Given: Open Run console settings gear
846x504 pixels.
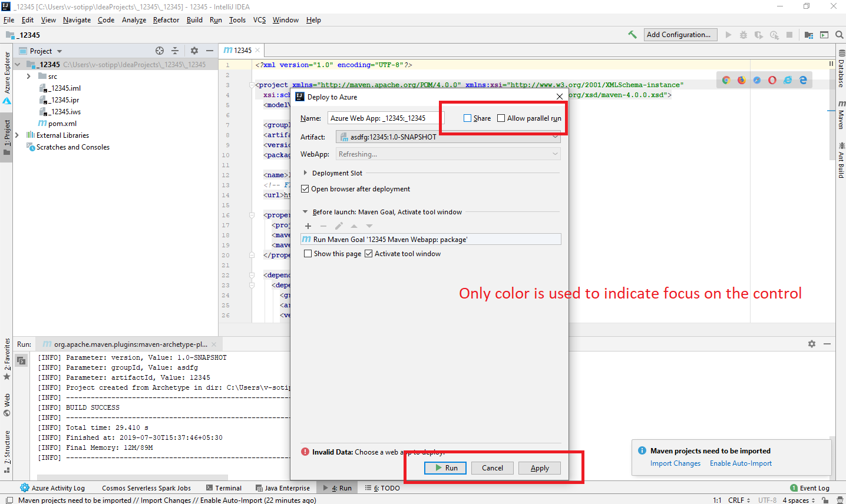Looking at the screenshot, I should coord(811,344).
